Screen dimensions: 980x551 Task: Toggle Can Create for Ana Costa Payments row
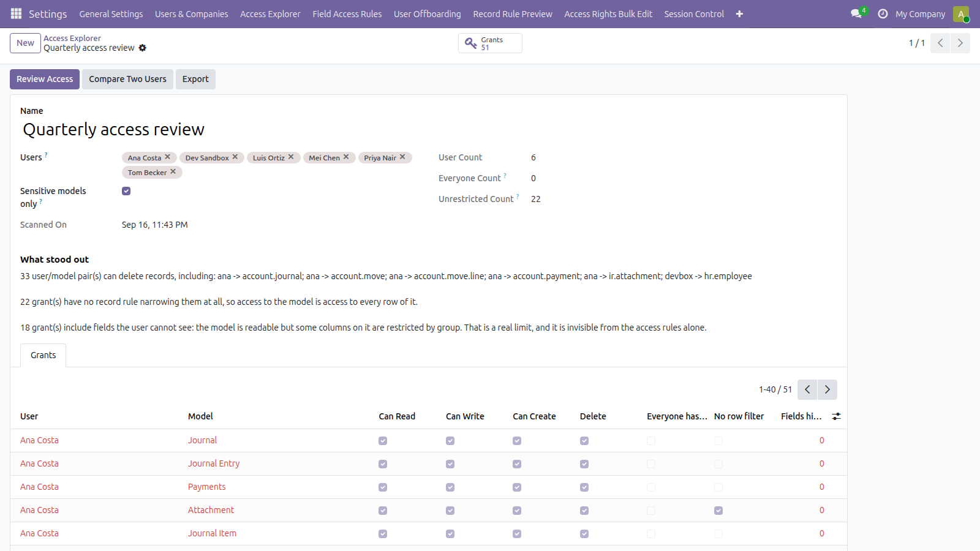tap(517, 487)
